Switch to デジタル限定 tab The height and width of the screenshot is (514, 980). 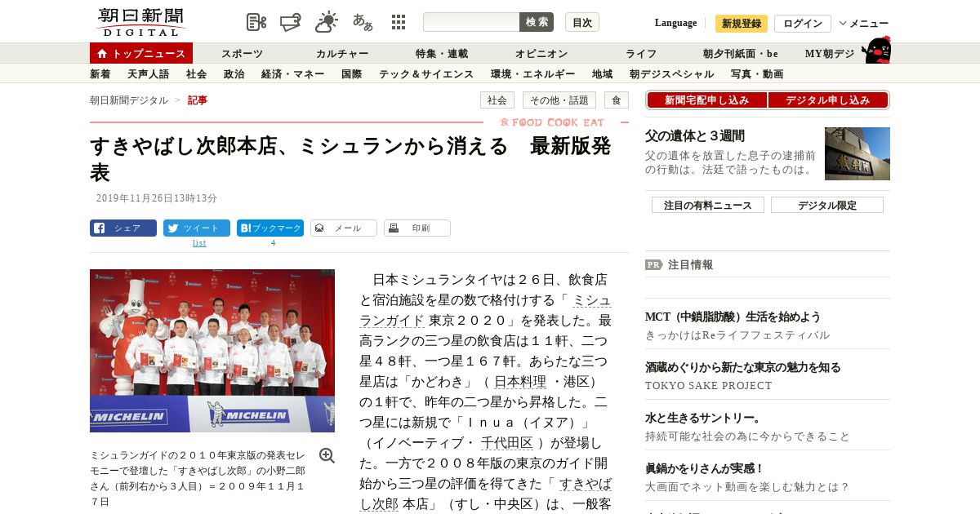(827, 205)
